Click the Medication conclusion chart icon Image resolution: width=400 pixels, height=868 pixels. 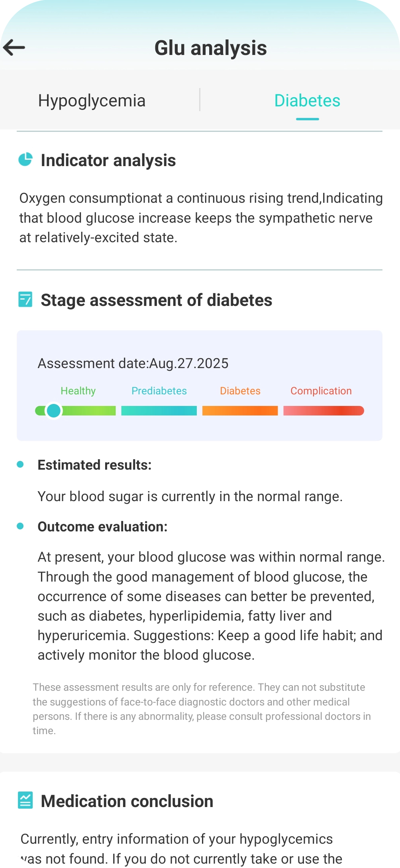pos(25,800)
